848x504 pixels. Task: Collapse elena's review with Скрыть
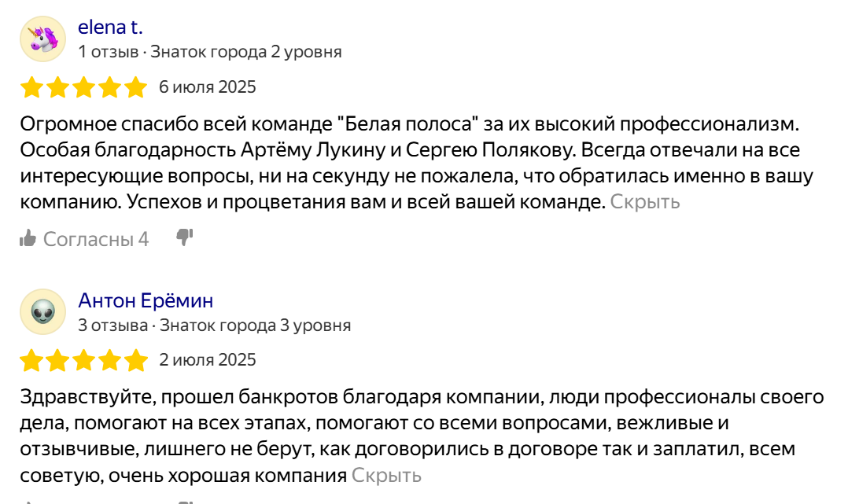coord(645,202)
